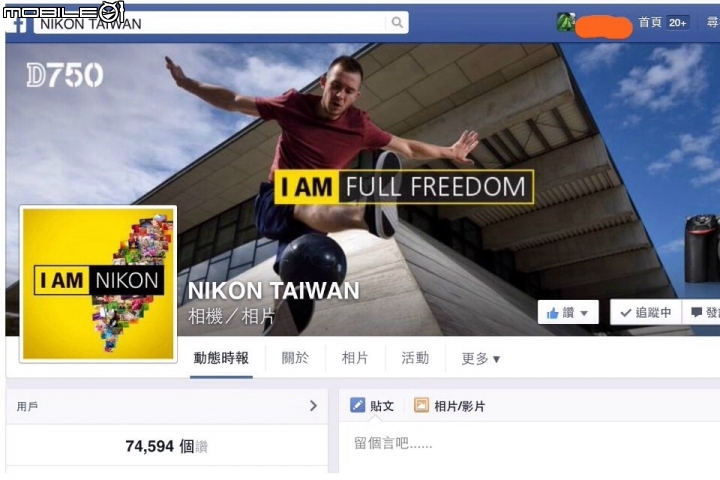This screenshot has width=720, height=480.
Task: Click the 留個言吧 post input field
Action: [529, 443]
